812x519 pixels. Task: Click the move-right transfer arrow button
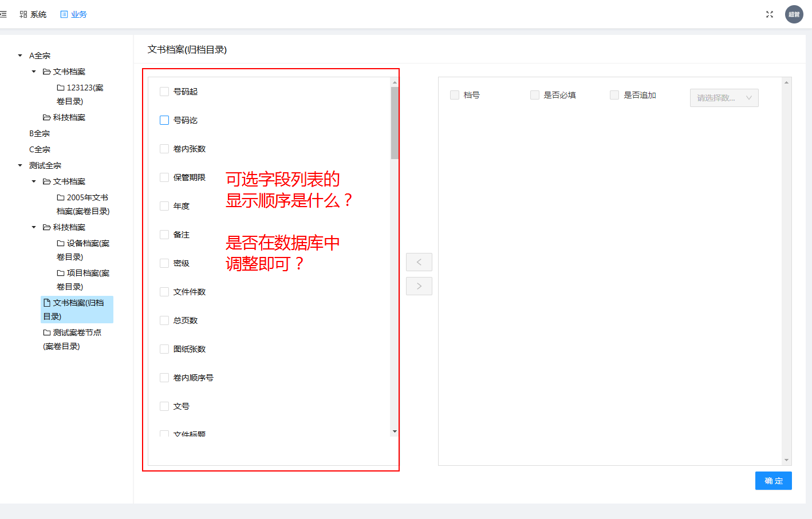click(419, 286)
